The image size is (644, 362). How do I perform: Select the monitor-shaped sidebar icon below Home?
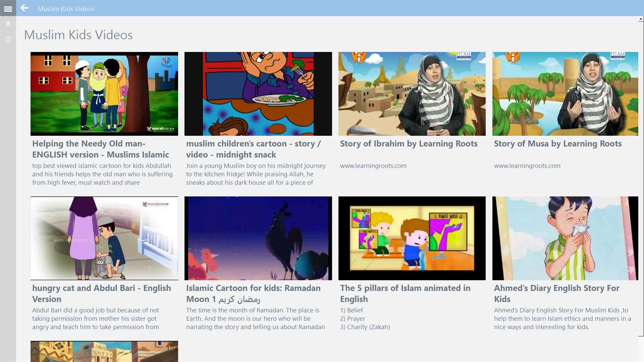tap(8, 39)
